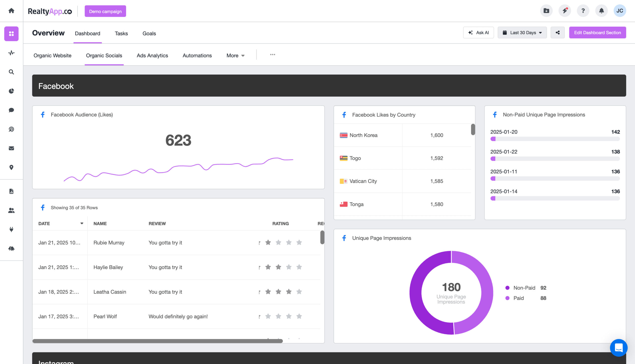Click the Non-Paid legend color dot
635x364 pixels.
point(507,288)
